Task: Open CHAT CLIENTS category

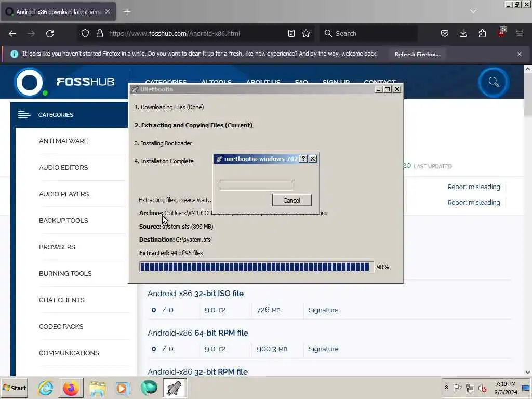Action: [62, 300]
